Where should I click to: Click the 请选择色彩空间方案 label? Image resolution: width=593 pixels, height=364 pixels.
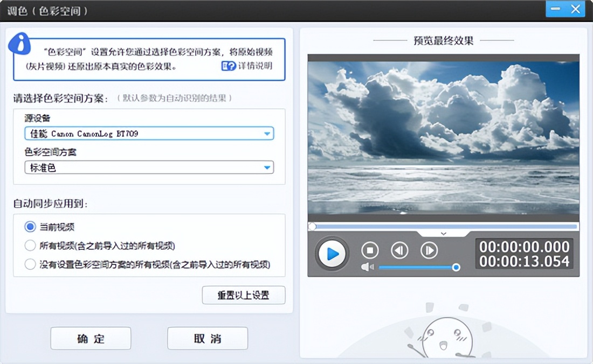(60, 99)
